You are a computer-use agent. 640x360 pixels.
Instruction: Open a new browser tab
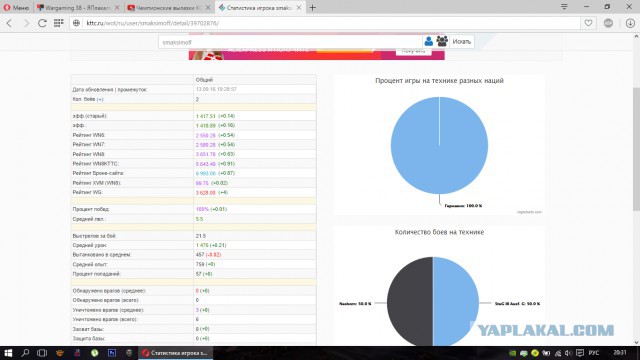click(x=313, y=7)
